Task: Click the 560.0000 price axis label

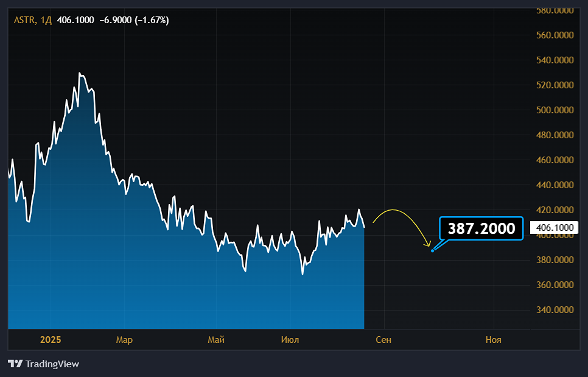Action: coord(555,35)
